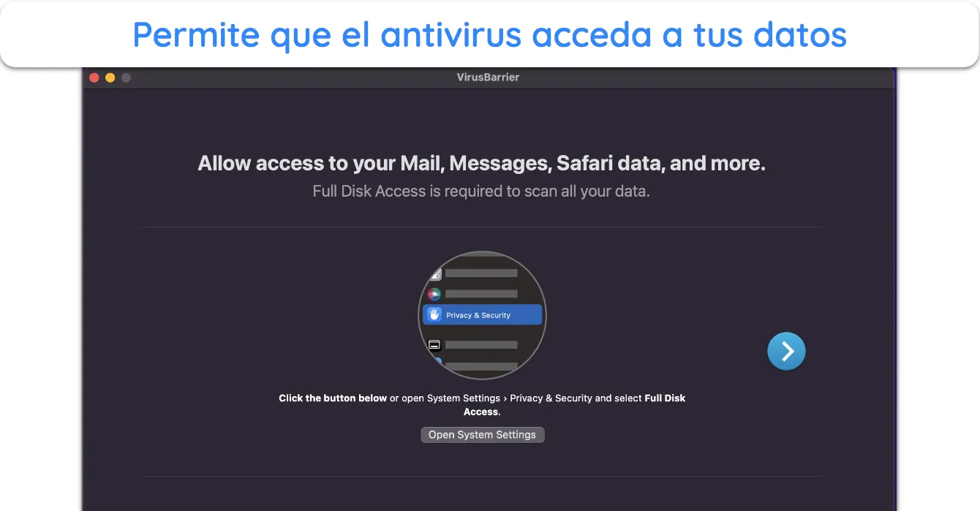Close the VirusBarrier window with red button
Viewport: 980px width, 511px height.
tap(94, 77)
